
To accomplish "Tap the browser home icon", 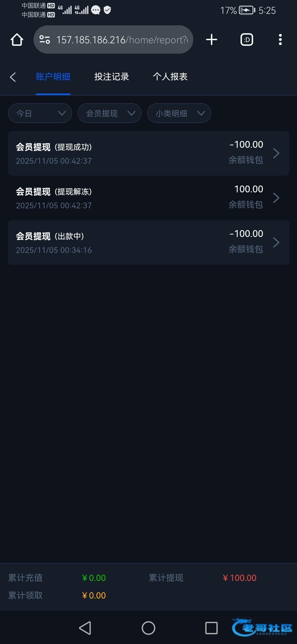I will click(x=17, y=40).
